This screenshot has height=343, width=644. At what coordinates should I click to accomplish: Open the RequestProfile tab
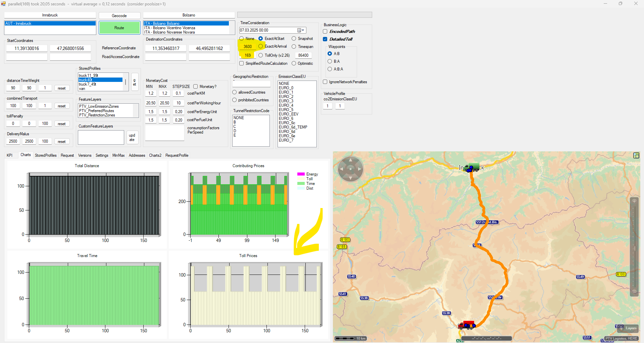point(177,155)
